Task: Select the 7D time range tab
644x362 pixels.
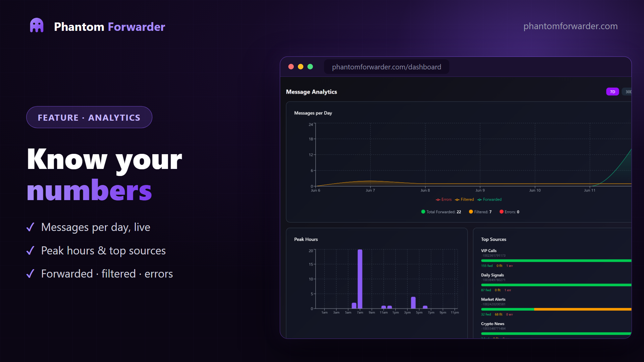Action: click(x=612, y=92)
